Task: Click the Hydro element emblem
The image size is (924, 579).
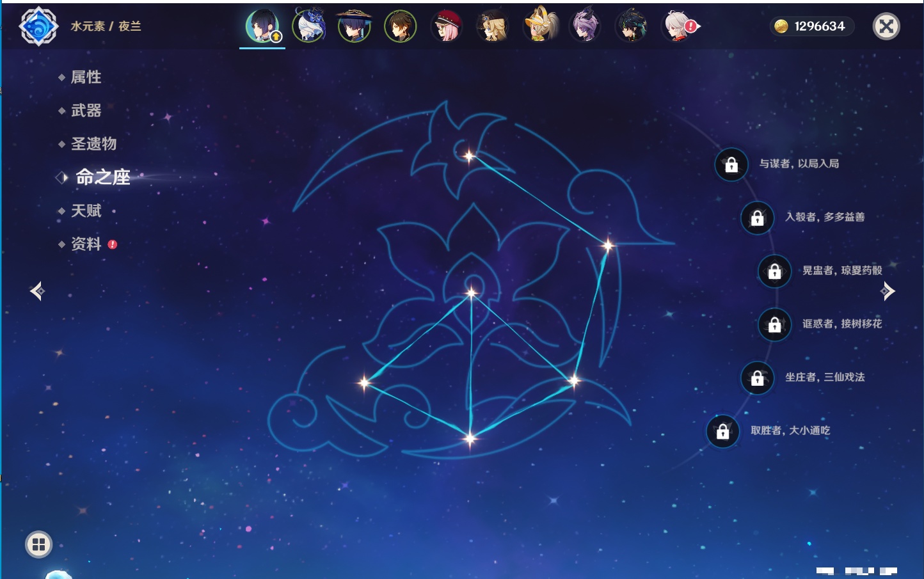Action: pyautogui.click(x=38, y=26)
